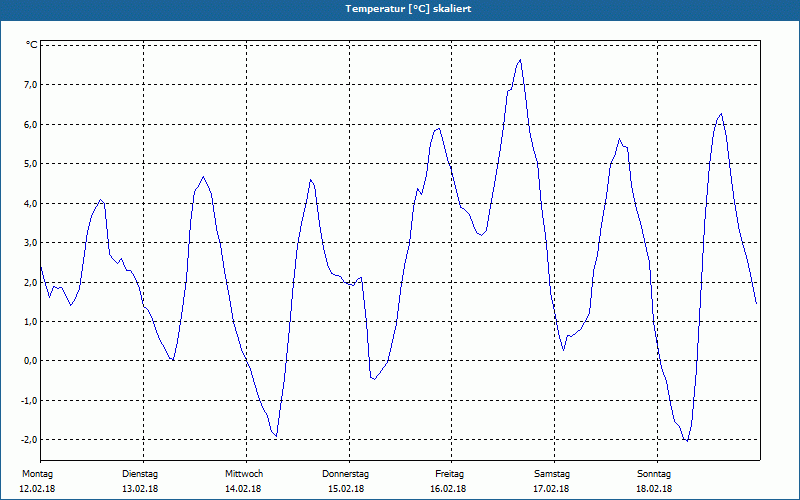The image size is (800, 500).
Task: Click the date 16.02.18
Action: (x=448, y=489)
